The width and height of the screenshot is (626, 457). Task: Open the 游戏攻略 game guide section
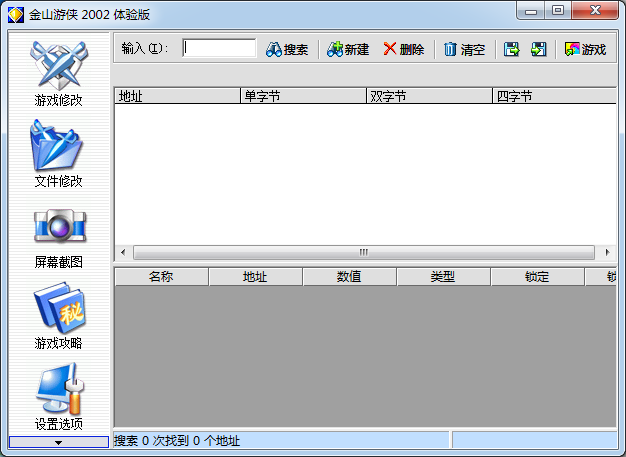[58, 316]
